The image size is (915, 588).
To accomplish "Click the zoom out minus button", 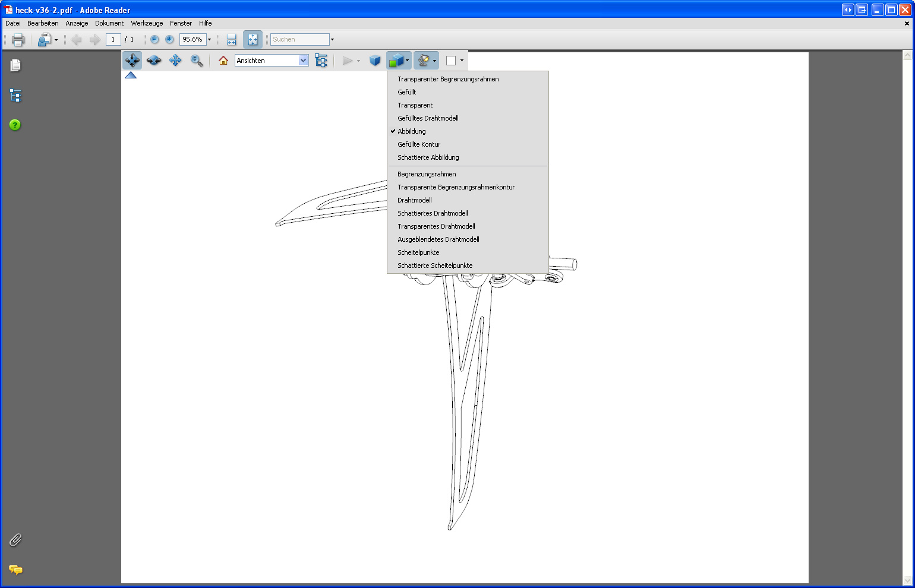I will [154, 39].
